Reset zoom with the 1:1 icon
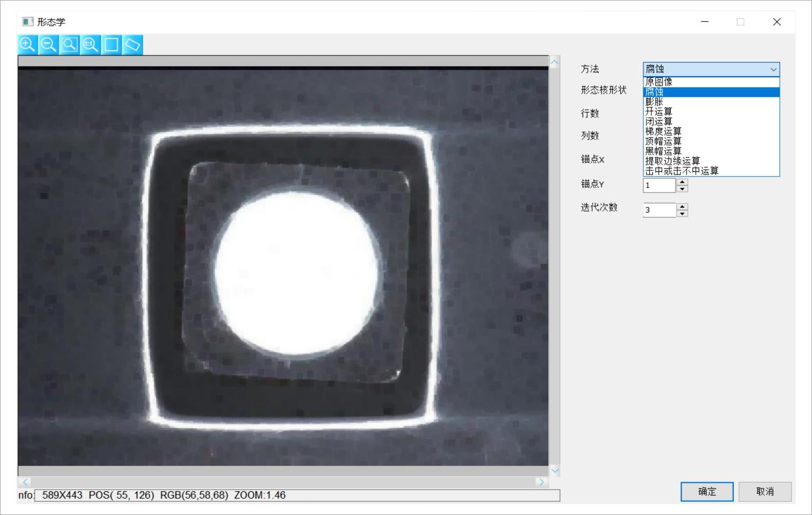Screen dimensions: 812x515 (90, 44)
